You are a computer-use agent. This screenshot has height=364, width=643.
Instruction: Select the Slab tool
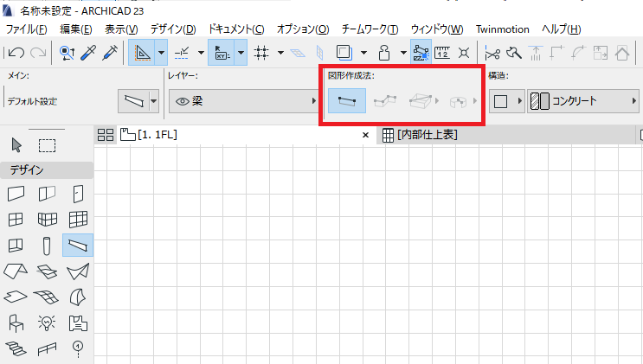[x=16, y=297]
